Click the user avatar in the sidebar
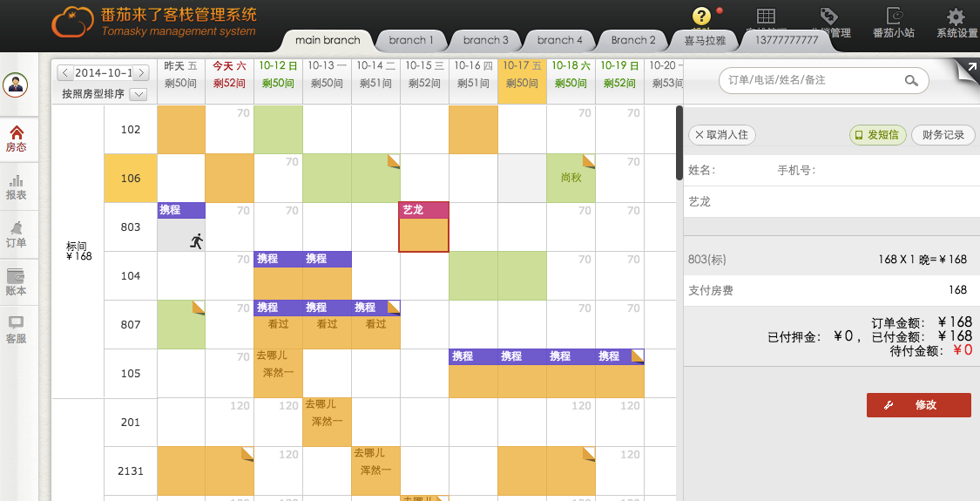 (16, 85)
